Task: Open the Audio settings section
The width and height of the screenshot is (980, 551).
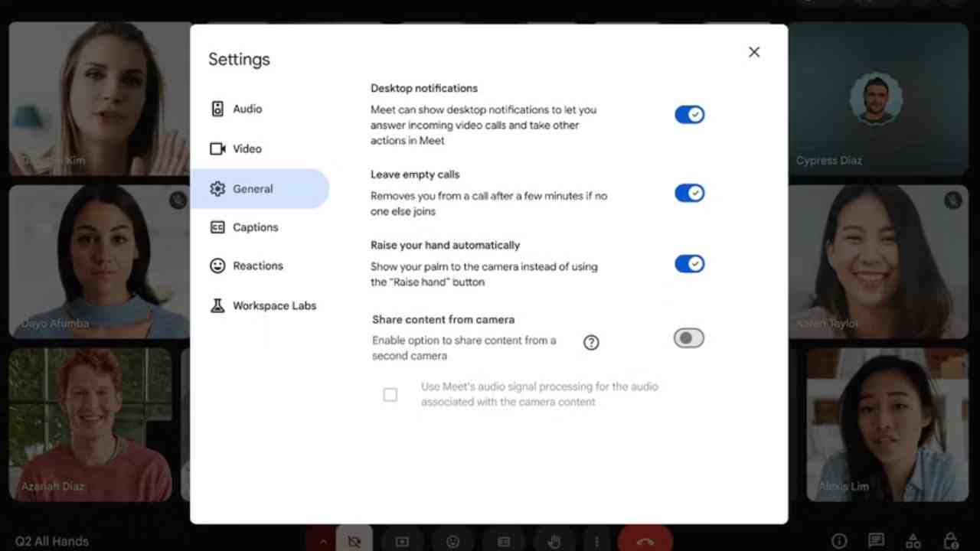Action: click(x=247, y=109)
